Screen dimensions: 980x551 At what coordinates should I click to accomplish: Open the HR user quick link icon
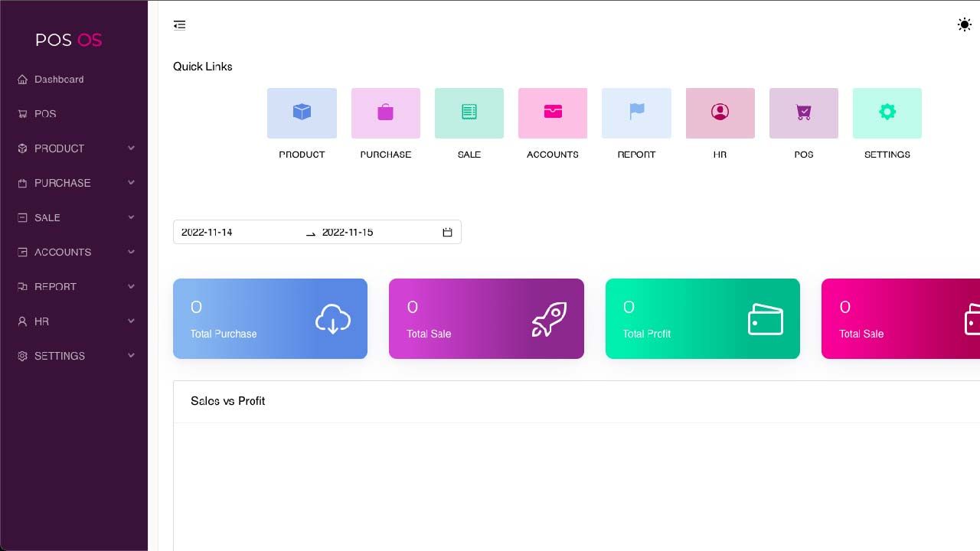(720, 112)
